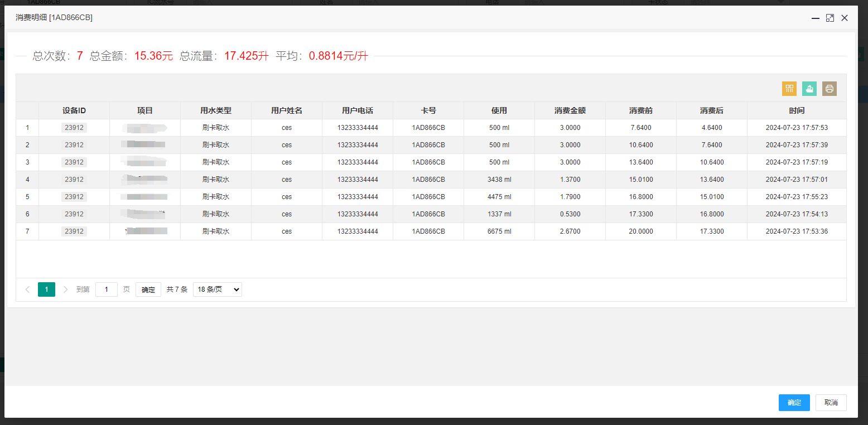Go to previous page arrow
Viewport: 868px width, 425px height.
tap(28, 289)
